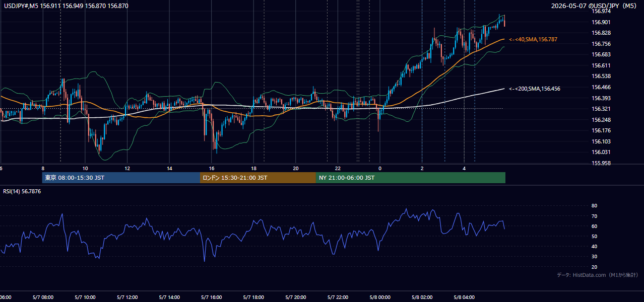Click RSI scale value 40
Viewport: 644px width, 302px height.
point(594,247)
